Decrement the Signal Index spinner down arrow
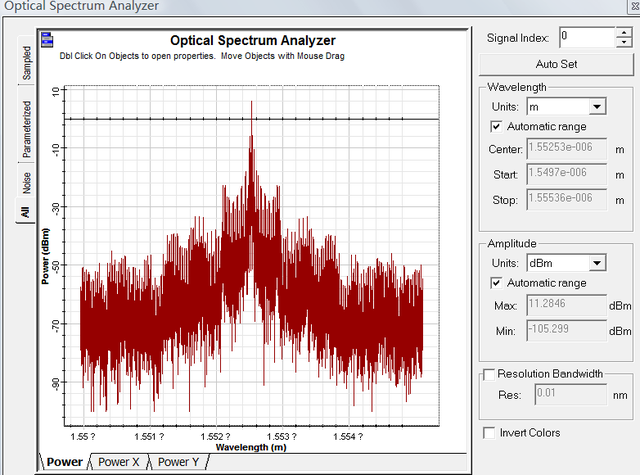 (x=624, y=42)
